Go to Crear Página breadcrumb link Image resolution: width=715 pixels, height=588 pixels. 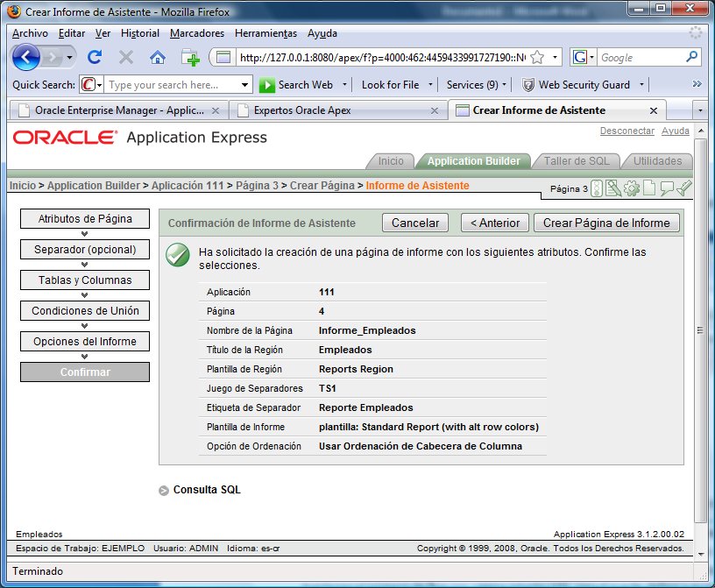tap(322, 186)
